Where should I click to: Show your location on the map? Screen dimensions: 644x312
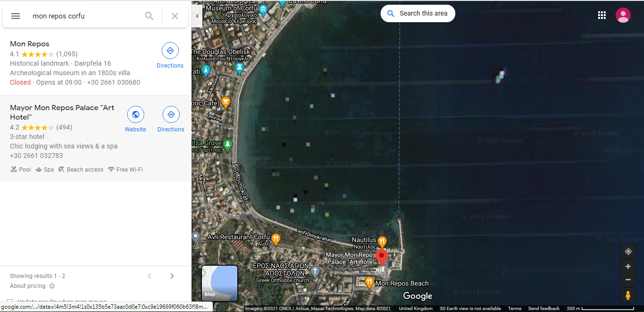(628, 251)
